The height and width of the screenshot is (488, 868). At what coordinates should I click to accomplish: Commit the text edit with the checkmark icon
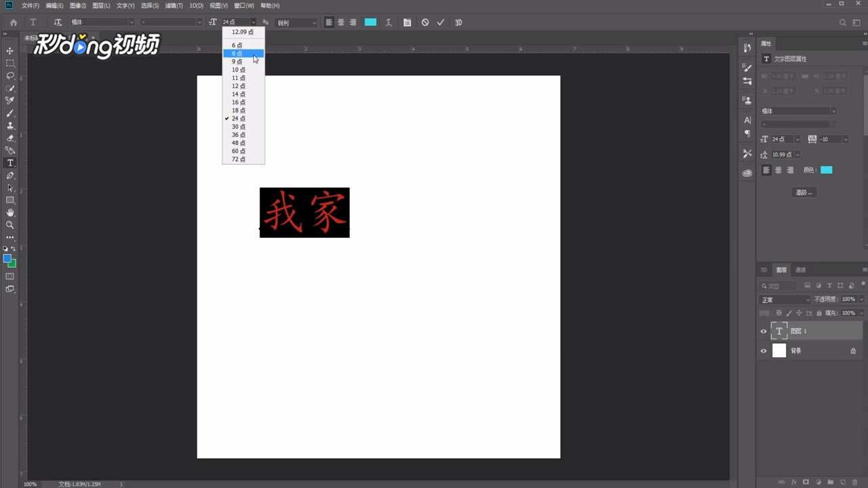(440, 22)
